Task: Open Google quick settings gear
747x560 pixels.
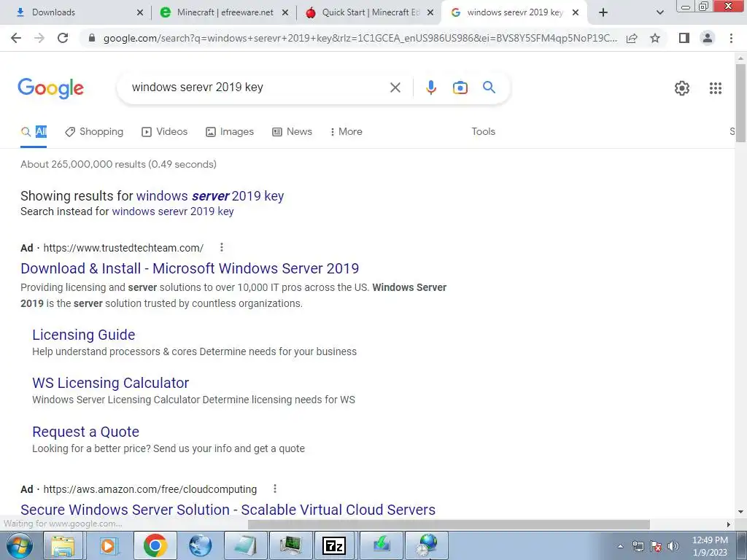Action: point(682,88)
